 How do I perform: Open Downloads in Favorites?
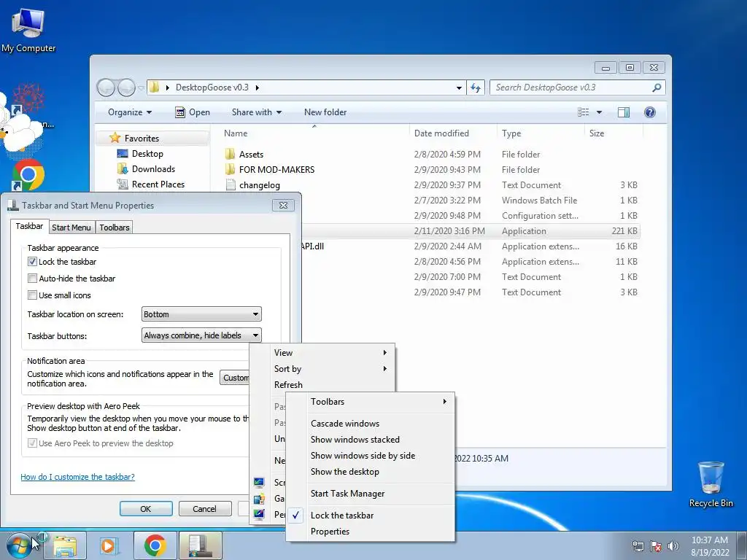(x=153, y=169)
